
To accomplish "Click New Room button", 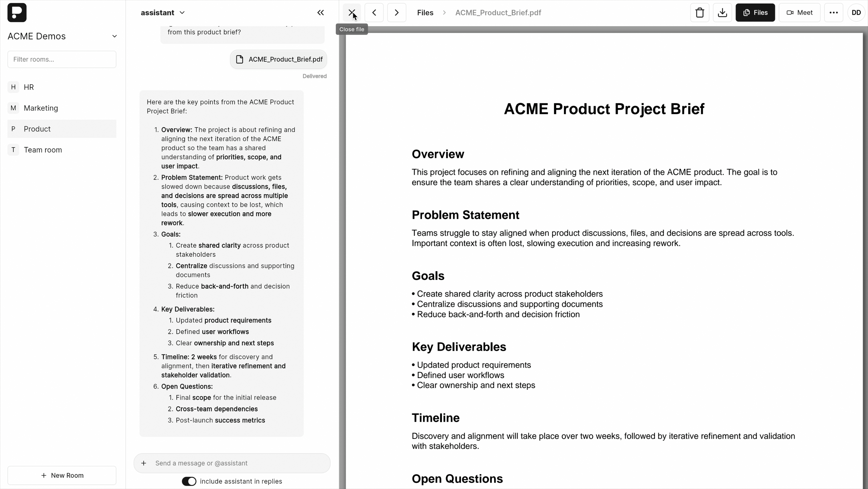I will [x=62, y=475].
